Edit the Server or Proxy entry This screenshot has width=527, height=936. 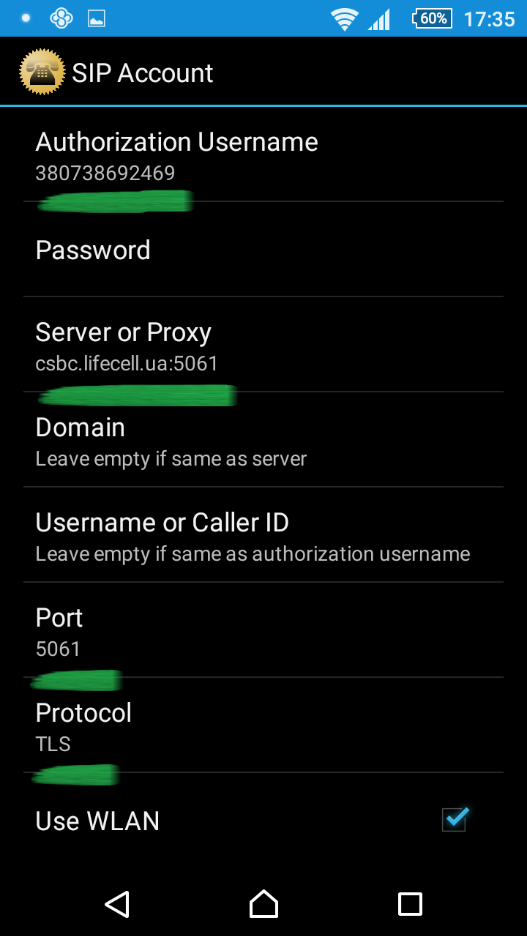pyautogui.click(x=263, y=344)
